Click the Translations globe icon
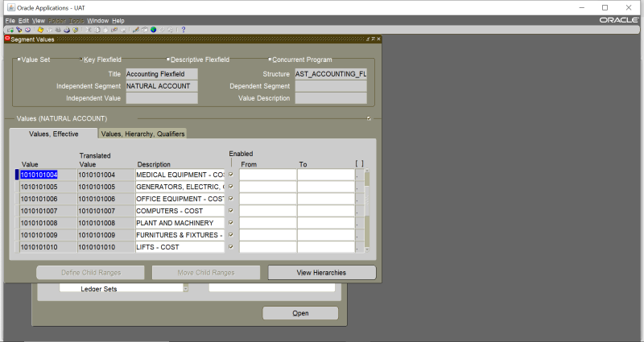The width and height of the screenshot is (644, 342). click(153, 30)
